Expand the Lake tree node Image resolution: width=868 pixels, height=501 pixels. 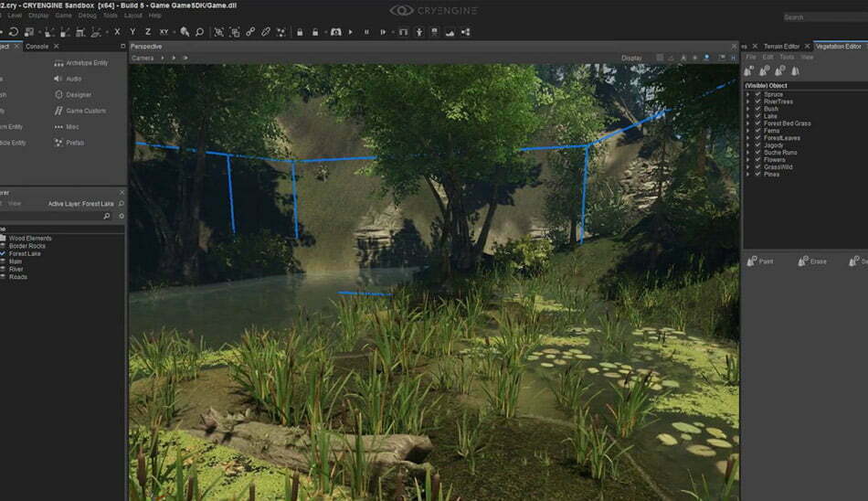tap(748, 116)
